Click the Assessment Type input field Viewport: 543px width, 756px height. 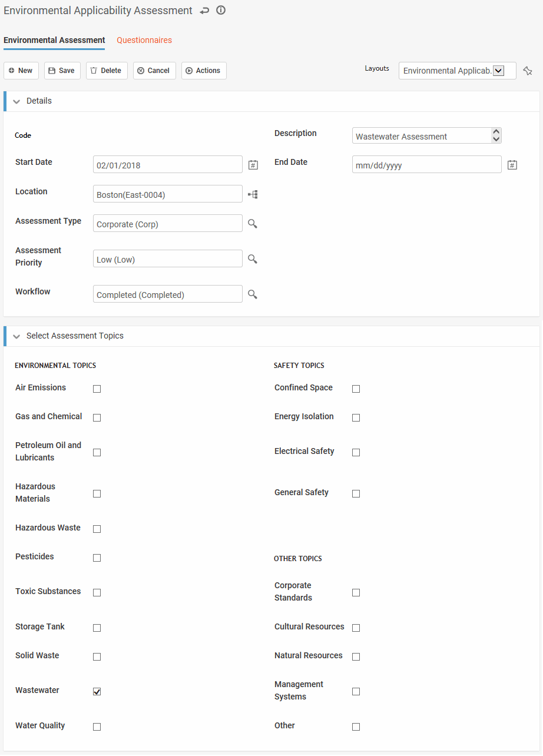click(x=168, y=223)
